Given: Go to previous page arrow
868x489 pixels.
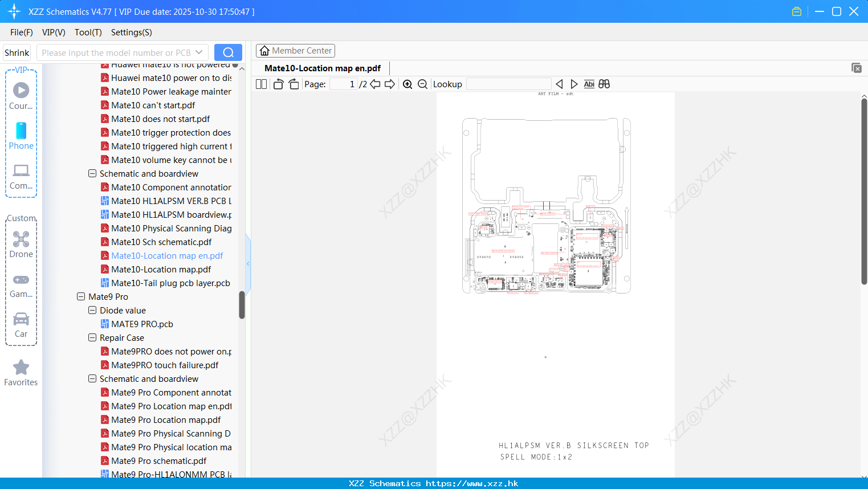Looking at the screenshot, I should [x=375, y=84].
